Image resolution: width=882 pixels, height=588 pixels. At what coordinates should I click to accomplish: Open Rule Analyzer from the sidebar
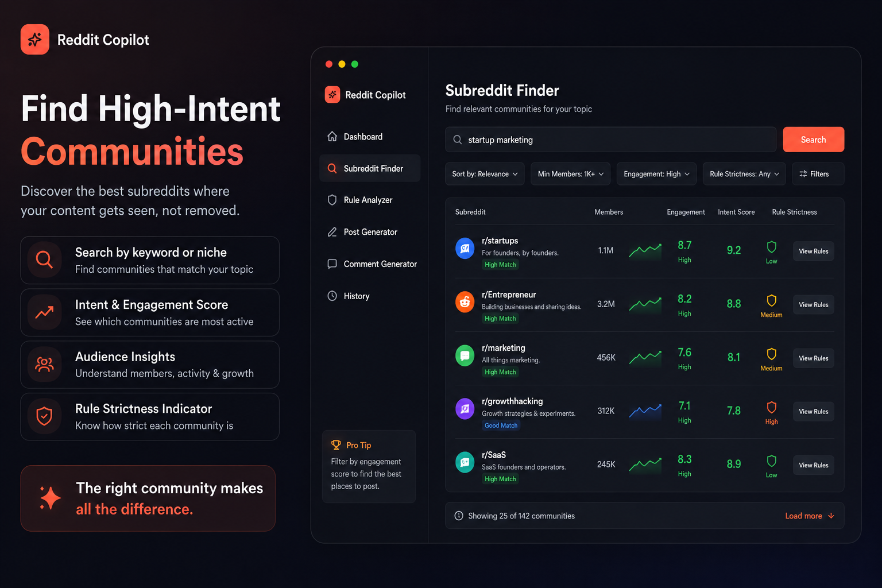(x=370, y=200)
